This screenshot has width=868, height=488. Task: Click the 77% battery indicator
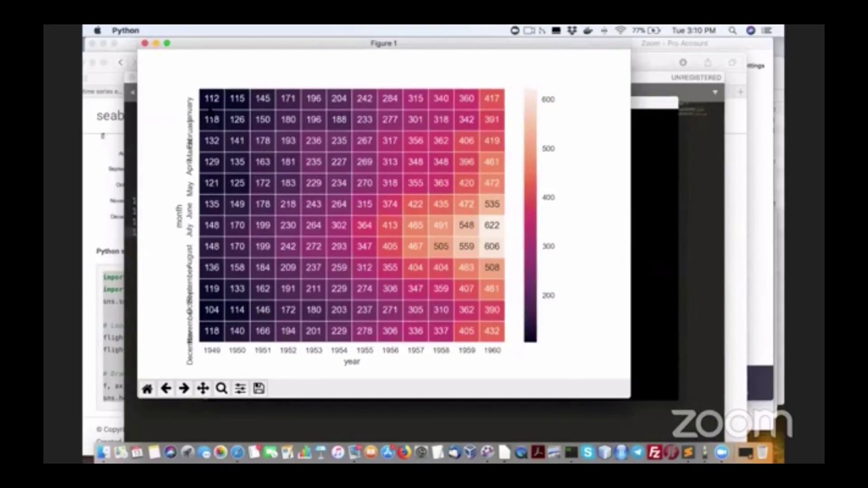[x=646, y=30]
